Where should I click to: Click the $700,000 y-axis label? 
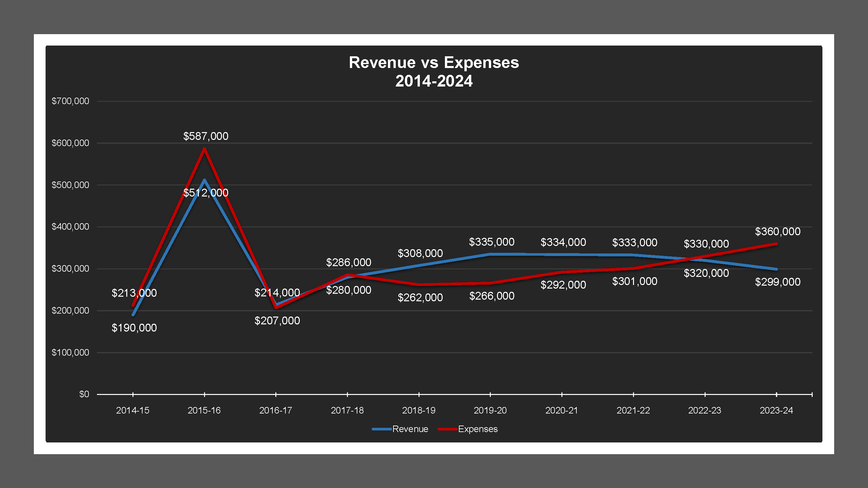[70, 101]
